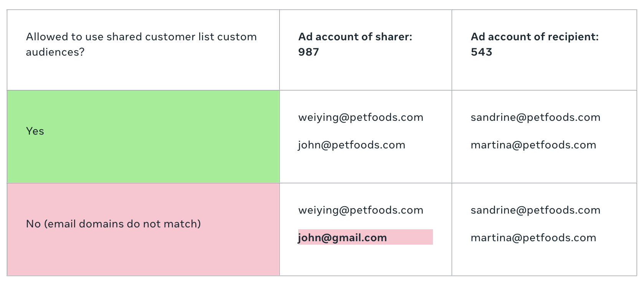Click martina@petfoods.com in the No row
This screenshot has height=283, width=644.
[x=533, y=238]
